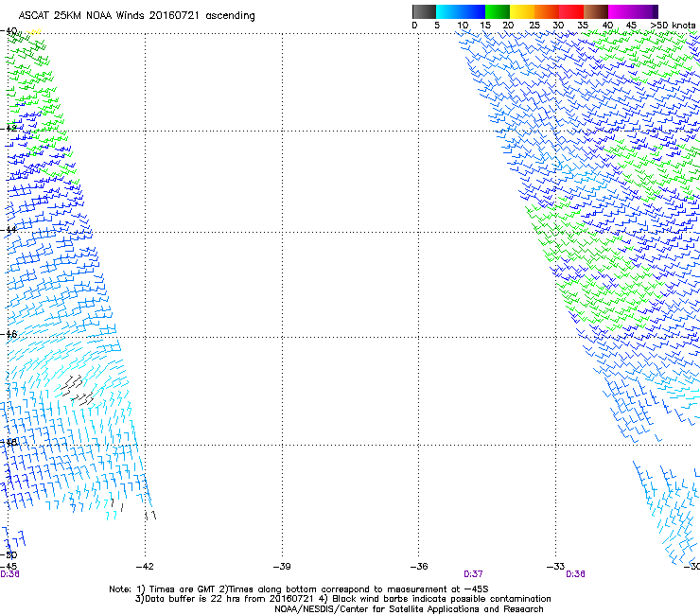Click the gray 0-5 knots color segment
The height and width of the screenshot is (615, 700).
click(424, 11)
